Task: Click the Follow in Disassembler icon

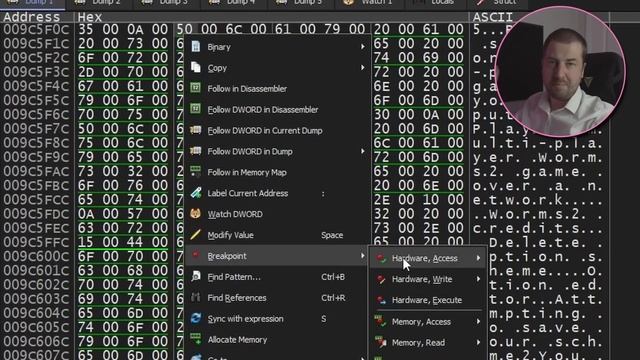Action: tap(196, 88)
